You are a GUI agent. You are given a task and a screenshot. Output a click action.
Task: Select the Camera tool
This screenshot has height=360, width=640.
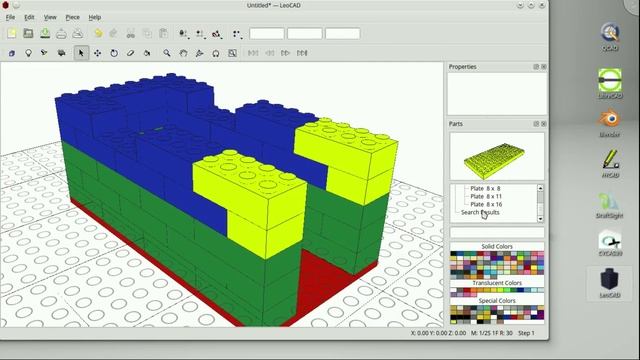pyautogui.click(x=61, y=53)
